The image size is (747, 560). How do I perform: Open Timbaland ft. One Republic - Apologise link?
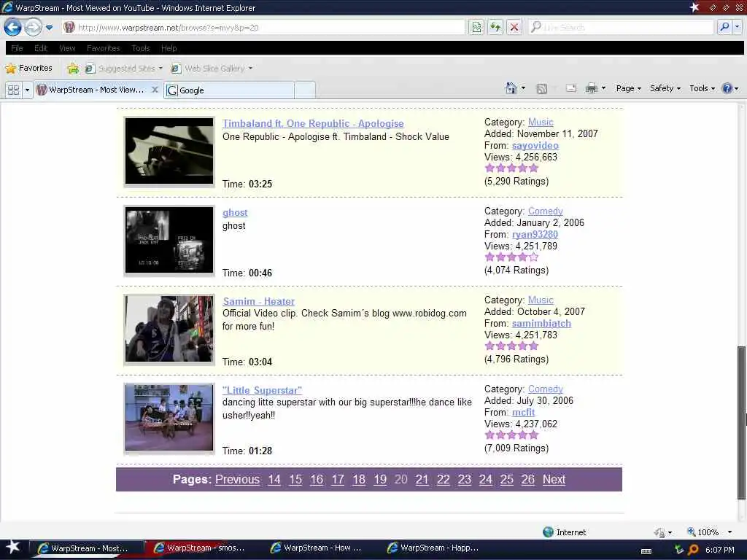click(x=313, y=123)
